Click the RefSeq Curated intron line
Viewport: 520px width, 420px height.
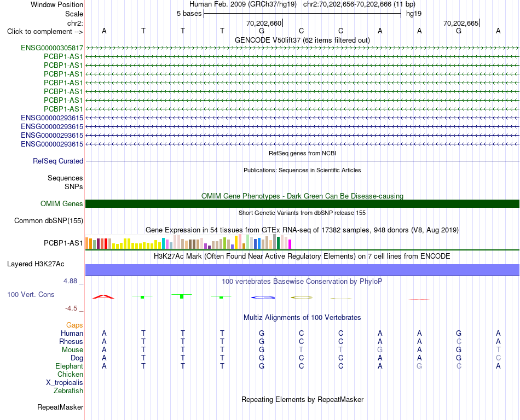(302, 161)
